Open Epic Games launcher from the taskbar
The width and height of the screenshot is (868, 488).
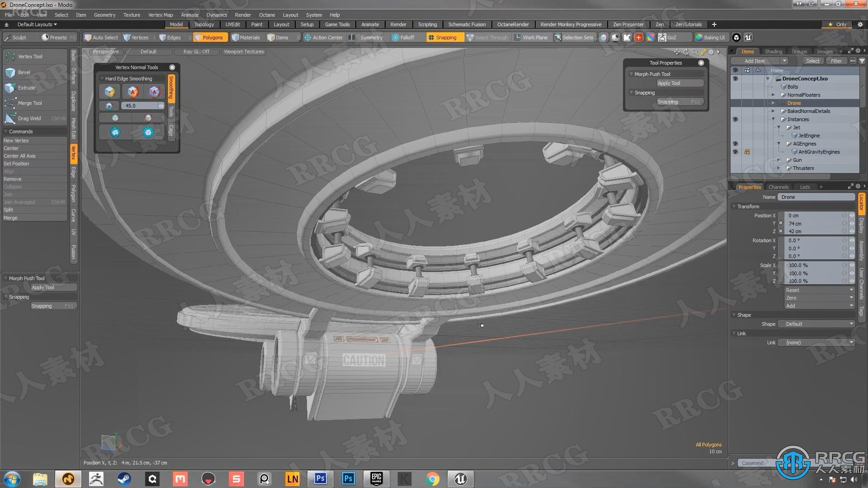(377, 479)
